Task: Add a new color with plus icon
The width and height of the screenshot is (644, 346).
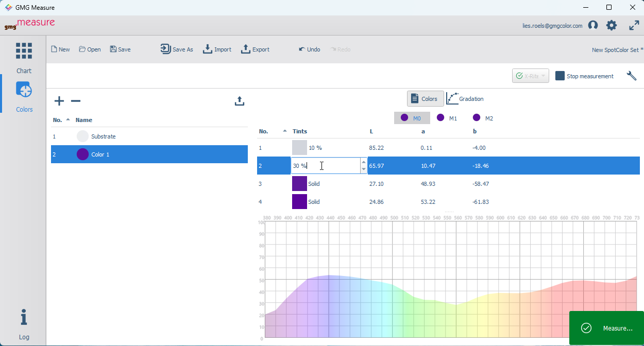Action: (59, 101)
